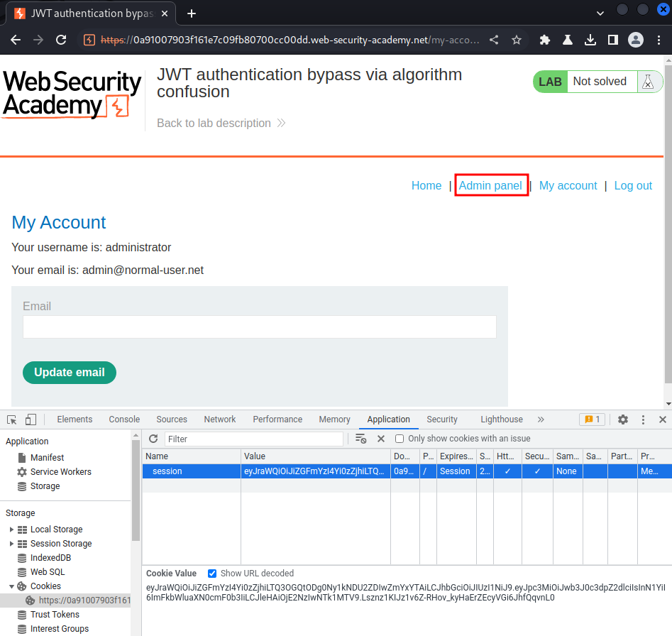The width and height of the screenshot is (672, 636).
Task: Click the lab flask status icon
Action: click(648, 82)
